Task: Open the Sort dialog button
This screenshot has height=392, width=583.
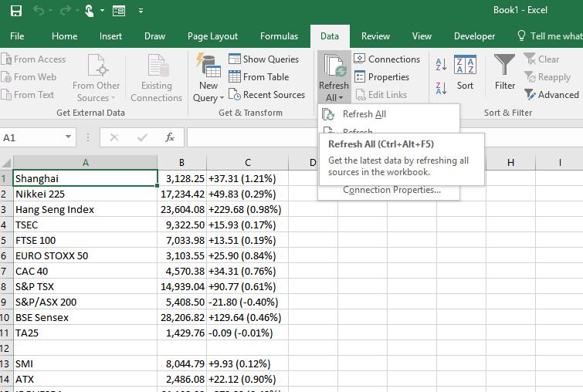Action: click(x=465, y=74)
